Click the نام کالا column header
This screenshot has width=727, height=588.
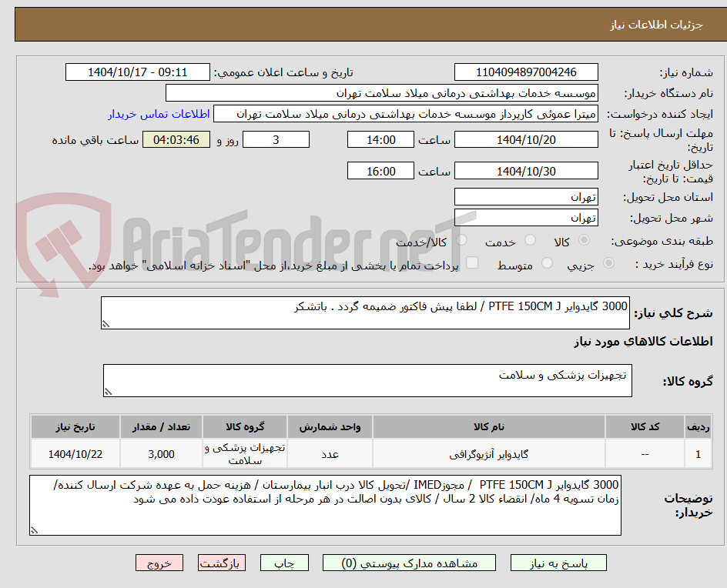tap(489, 426)
